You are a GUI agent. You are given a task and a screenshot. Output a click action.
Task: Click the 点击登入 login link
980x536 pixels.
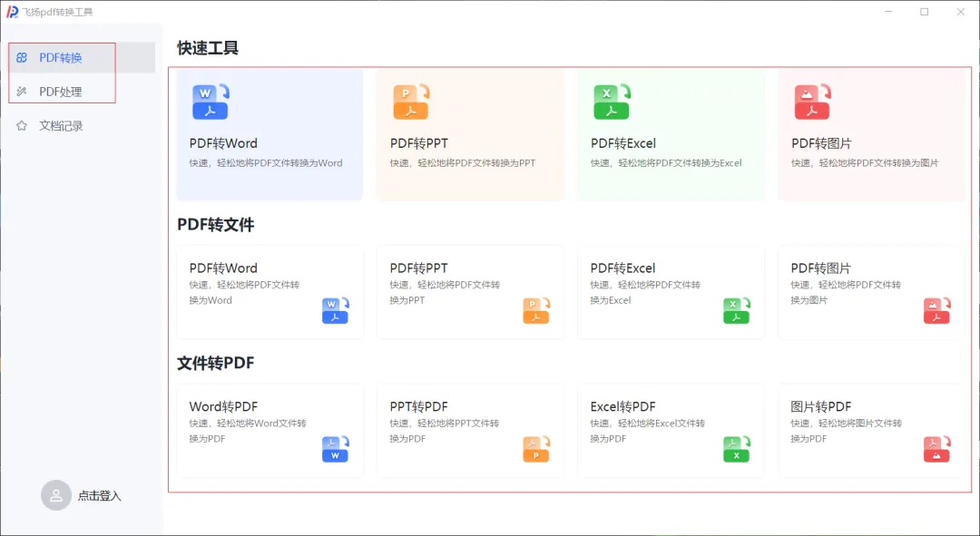99,496
